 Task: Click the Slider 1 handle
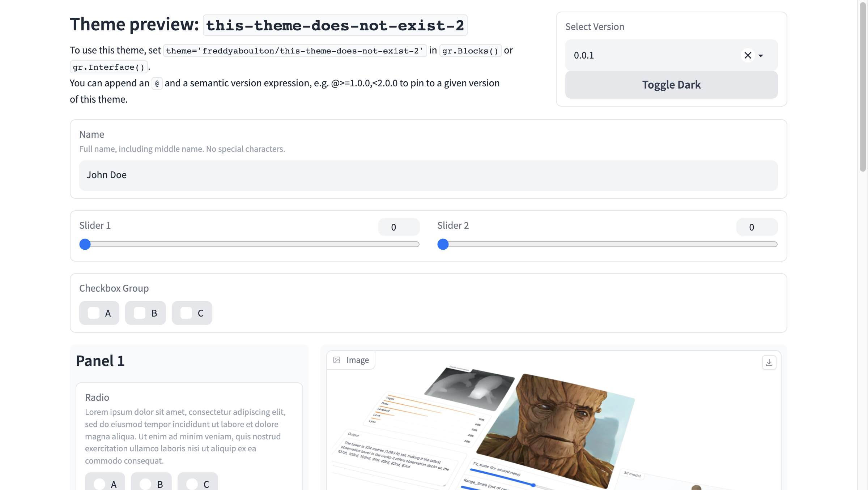(85, 244)
